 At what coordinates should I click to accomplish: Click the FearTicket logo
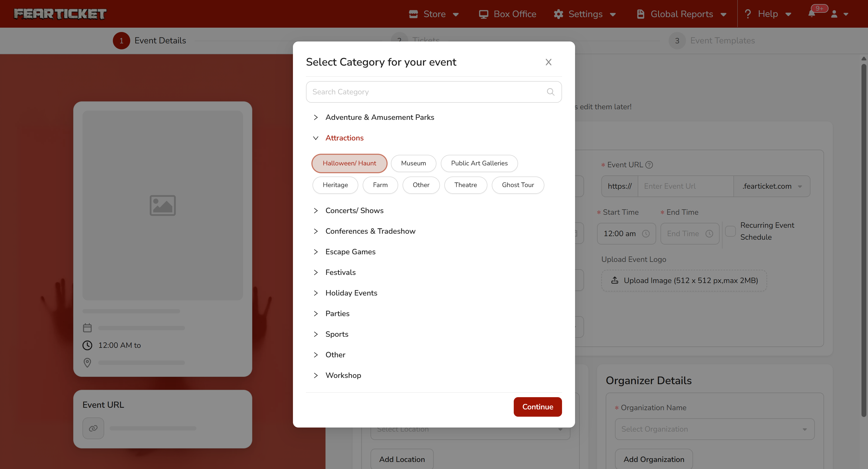click(x=60, y=14)
